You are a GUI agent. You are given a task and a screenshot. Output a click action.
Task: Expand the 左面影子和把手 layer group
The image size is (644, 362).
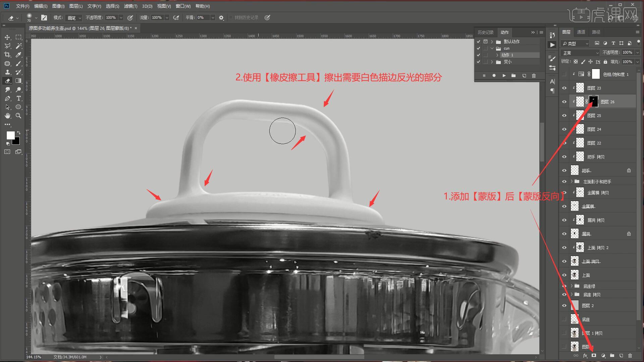click(572, 181)
